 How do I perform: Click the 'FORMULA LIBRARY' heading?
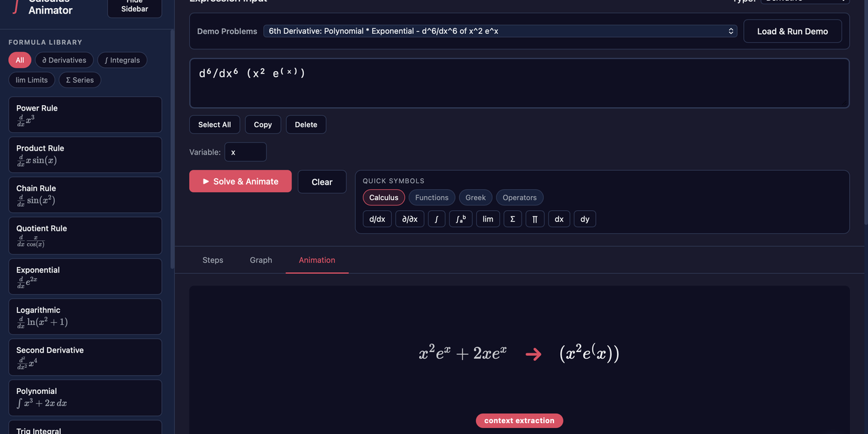click(x=45, y=42)
